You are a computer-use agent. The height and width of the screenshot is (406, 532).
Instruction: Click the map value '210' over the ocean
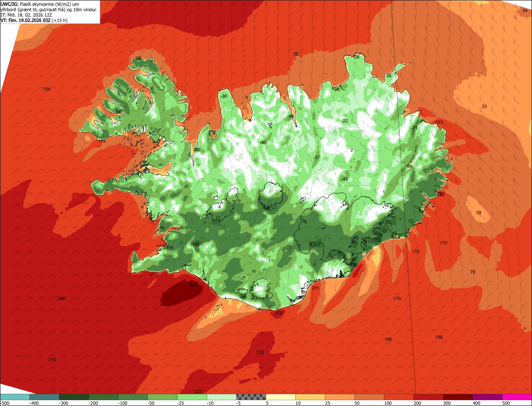(x=52, y=359)
